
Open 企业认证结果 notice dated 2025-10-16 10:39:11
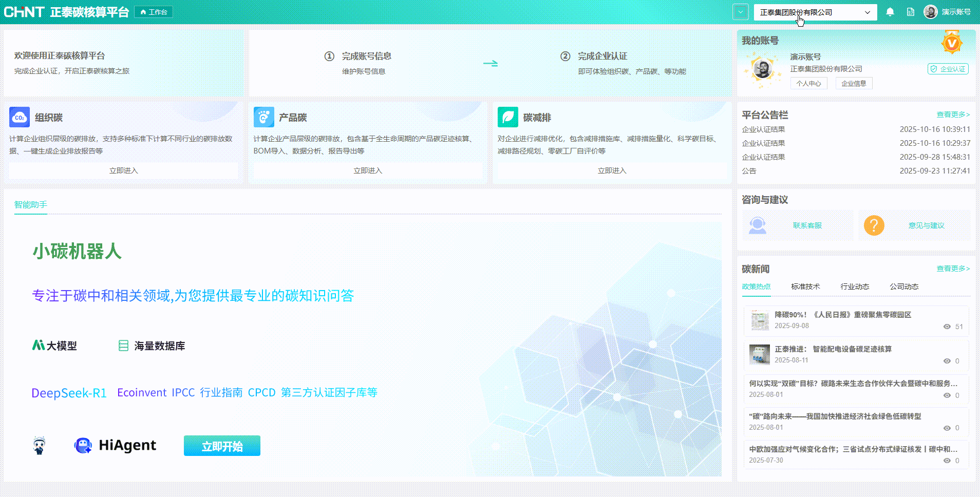pyautogui.click(x=856, y=129)
